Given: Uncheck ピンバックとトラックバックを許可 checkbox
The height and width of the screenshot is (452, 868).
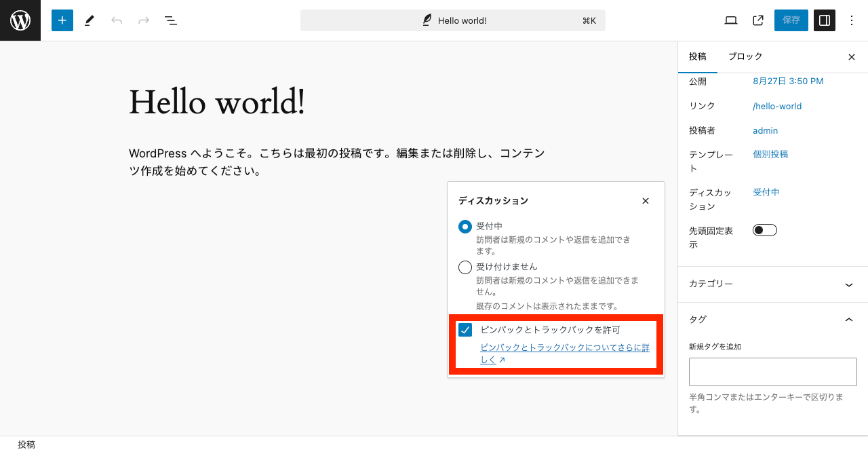Looking at the screenshot, I should coord(465,331).
